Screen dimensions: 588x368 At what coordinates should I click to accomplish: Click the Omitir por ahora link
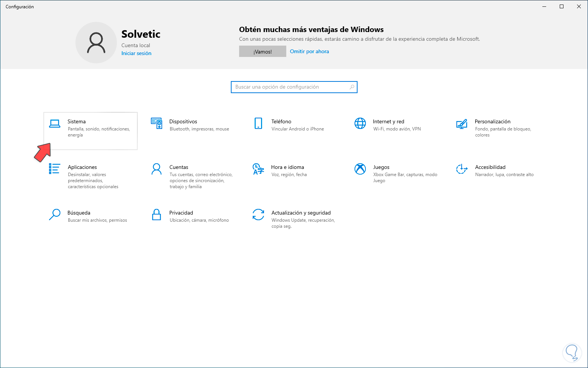(309, 51)
